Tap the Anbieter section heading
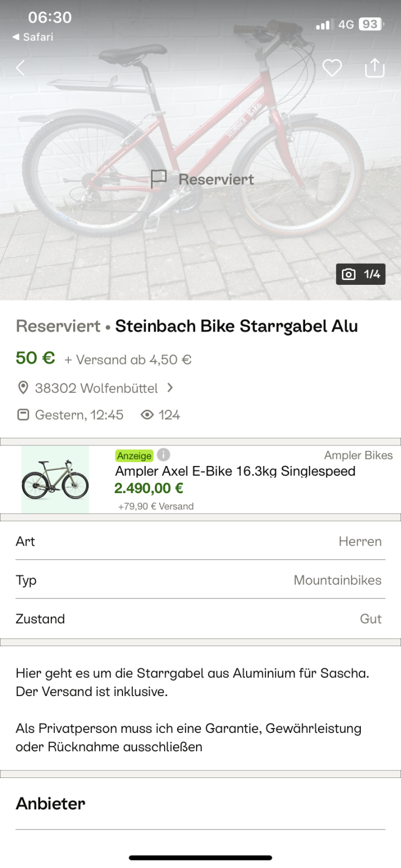The image size is (401, 868). tap(51, 803)
